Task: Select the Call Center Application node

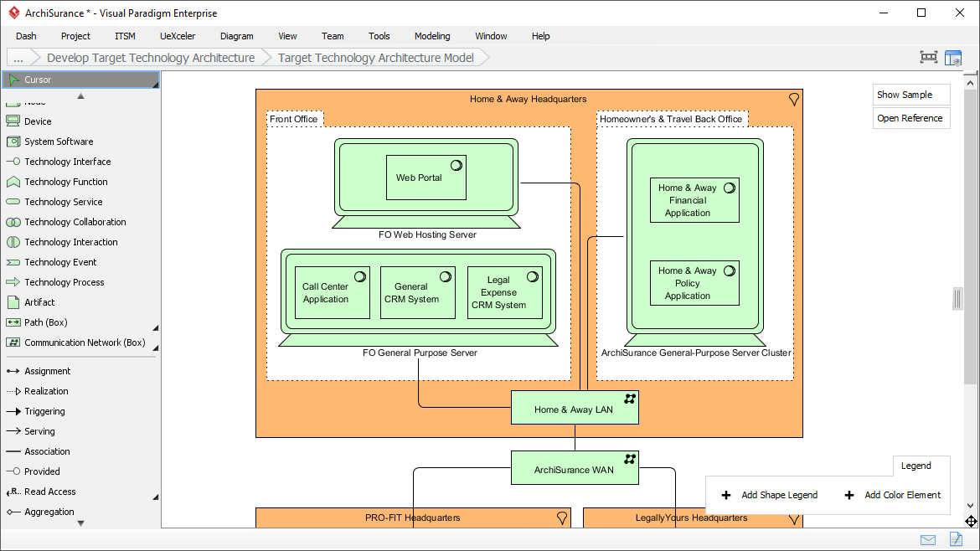Action: 332,292
